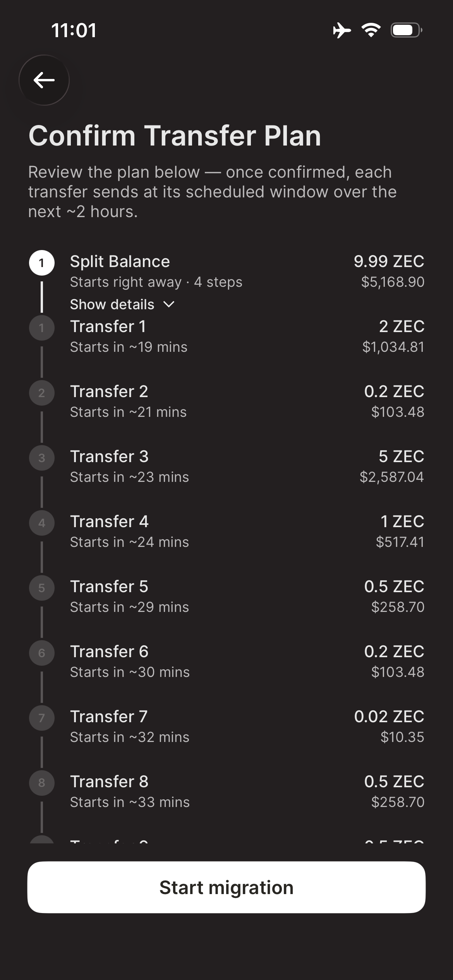Tap the battery status icon
The image size is (453, 980).
pos(406,30)
